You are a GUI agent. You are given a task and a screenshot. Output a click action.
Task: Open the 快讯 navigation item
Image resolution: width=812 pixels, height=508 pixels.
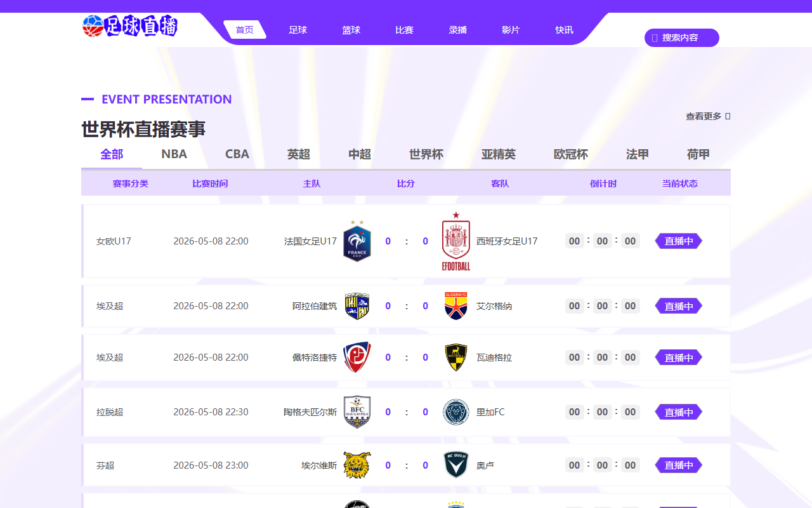coord(565,30)
